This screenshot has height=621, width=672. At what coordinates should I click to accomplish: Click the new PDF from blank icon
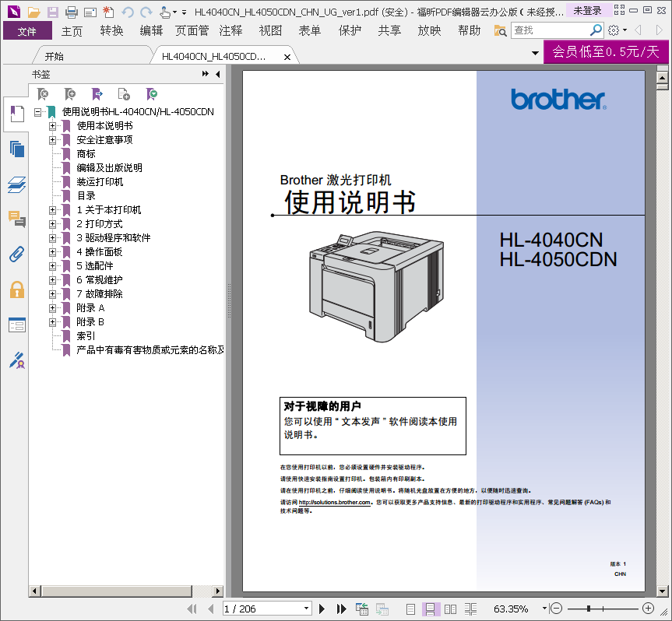pyautogui.click(x=108, y=12)
